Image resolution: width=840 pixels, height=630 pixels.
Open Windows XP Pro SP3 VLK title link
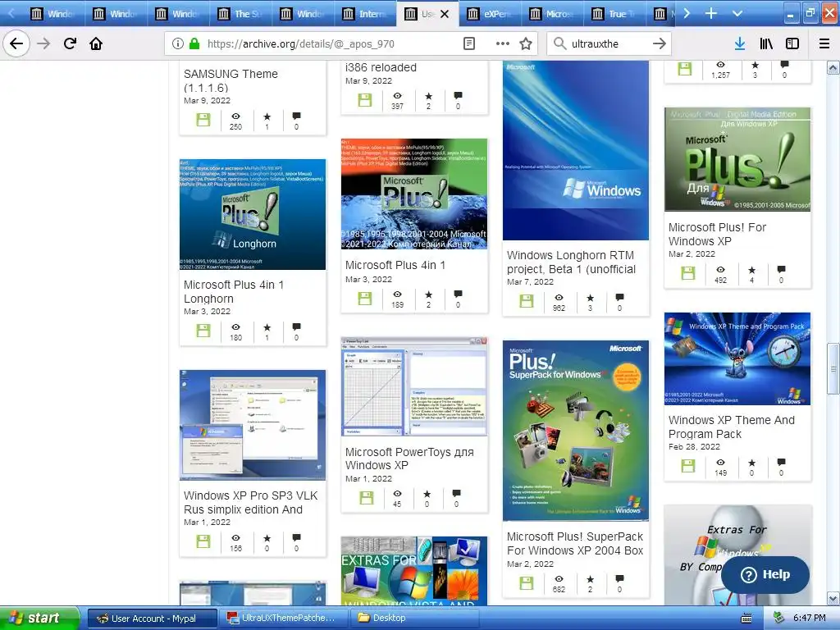pos(250,503)
